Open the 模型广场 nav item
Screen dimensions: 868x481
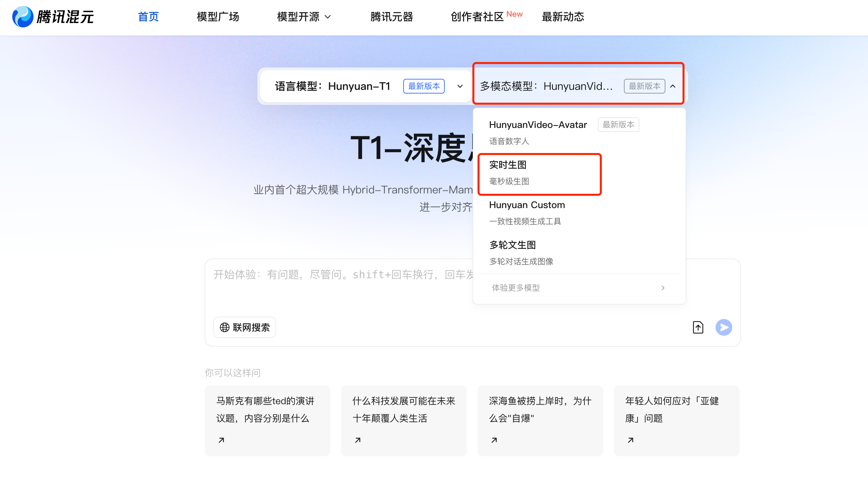218,17
